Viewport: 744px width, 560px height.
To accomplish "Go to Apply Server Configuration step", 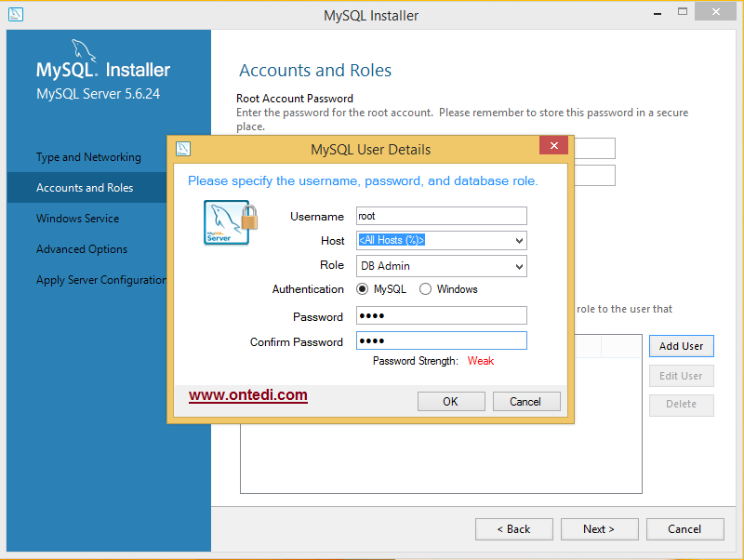I will [101, 280].
